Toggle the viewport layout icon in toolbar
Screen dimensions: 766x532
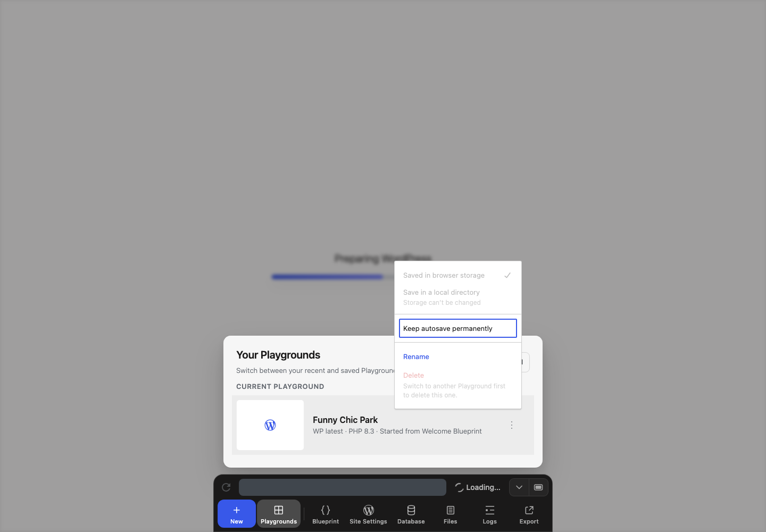tap(538, 487)
